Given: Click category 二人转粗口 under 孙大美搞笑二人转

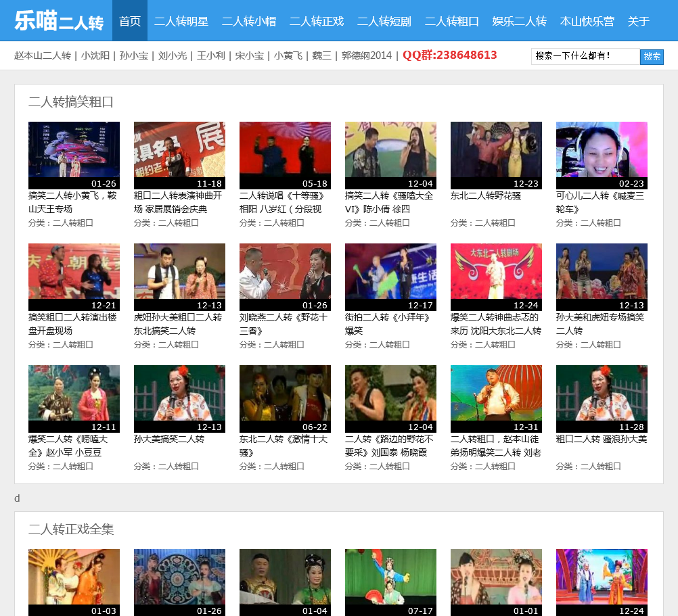Looking at the screenshot, I should point(179,467).
